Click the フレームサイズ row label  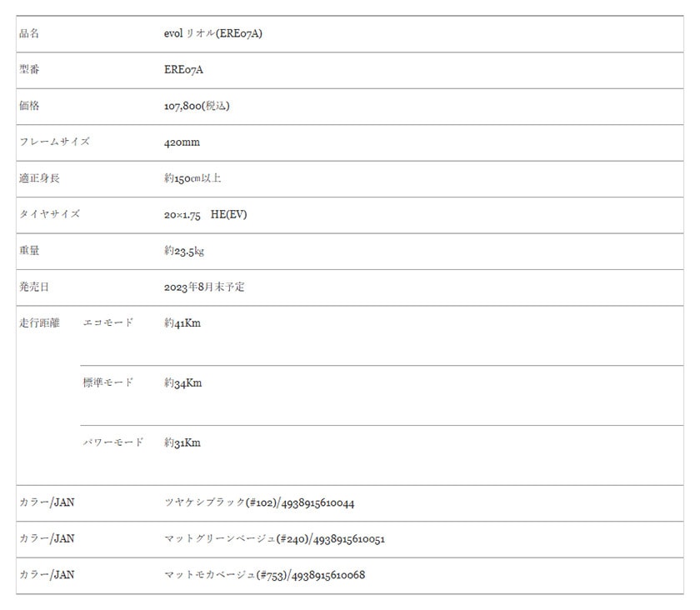(54, 142)
